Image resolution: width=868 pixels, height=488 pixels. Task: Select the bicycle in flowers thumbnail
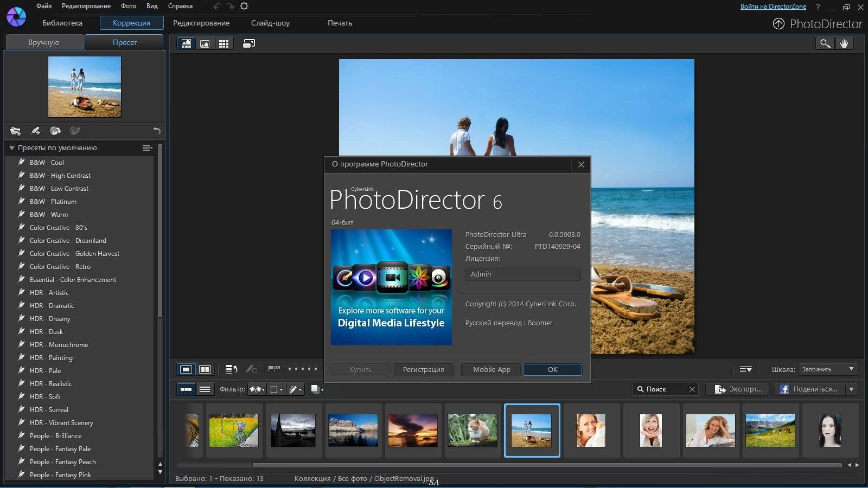pos(234,431)
